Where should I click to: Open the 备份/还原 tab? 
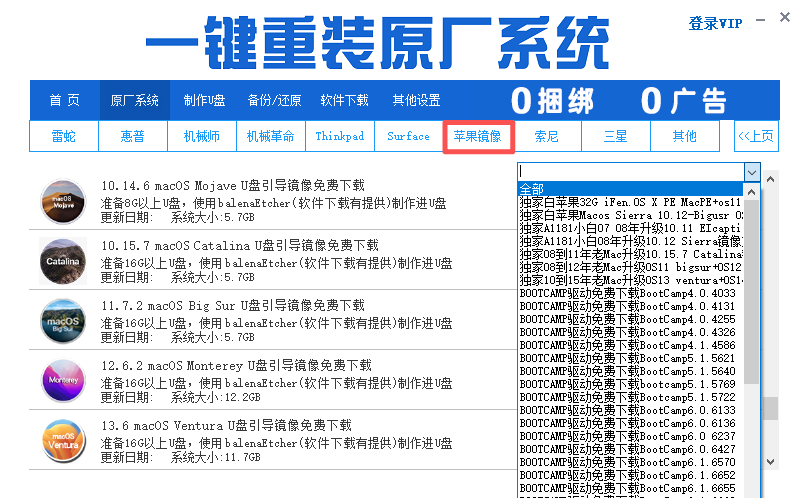[x=274, y=100]
